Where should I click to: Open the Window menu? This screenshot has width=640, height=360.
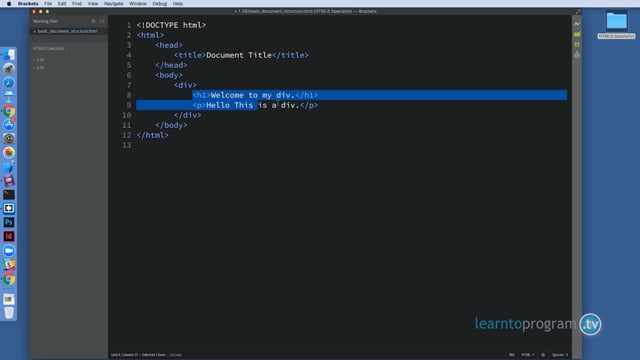click(138, 4)
